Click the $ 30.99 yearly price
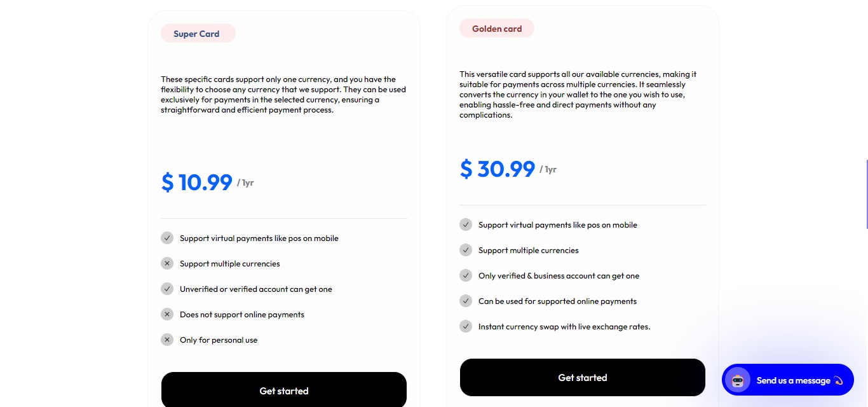 pyautogui.click(x=498, y=169)
